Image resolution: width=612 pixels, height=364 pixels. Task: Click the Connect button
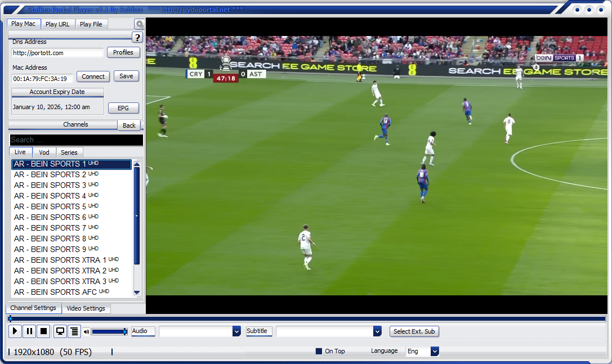click(x=93, y=77)
